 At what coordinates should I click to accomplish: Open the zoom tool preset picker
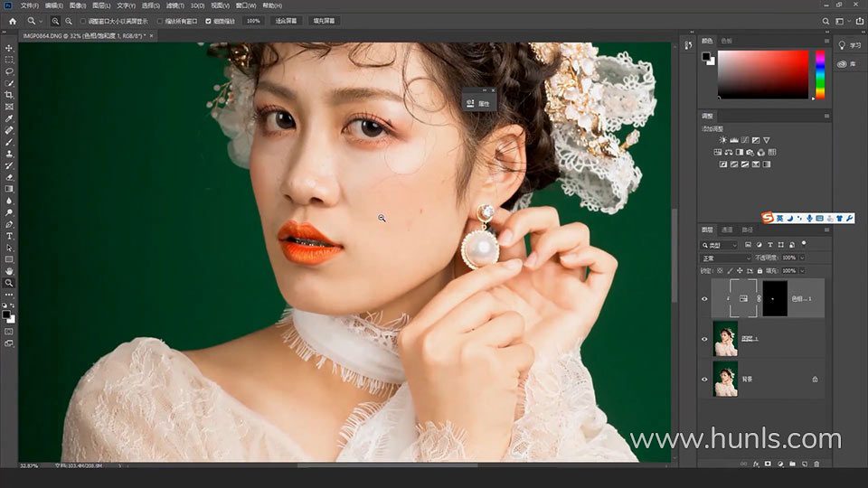click(x=34, y=21)
